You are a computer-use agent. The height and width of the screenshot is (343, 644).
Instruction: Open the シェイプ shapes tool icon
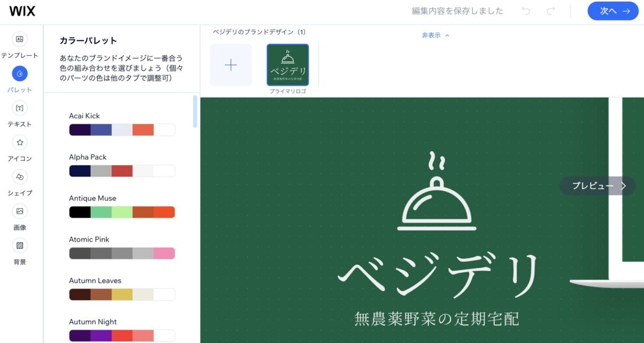click(x=20, y=177)
